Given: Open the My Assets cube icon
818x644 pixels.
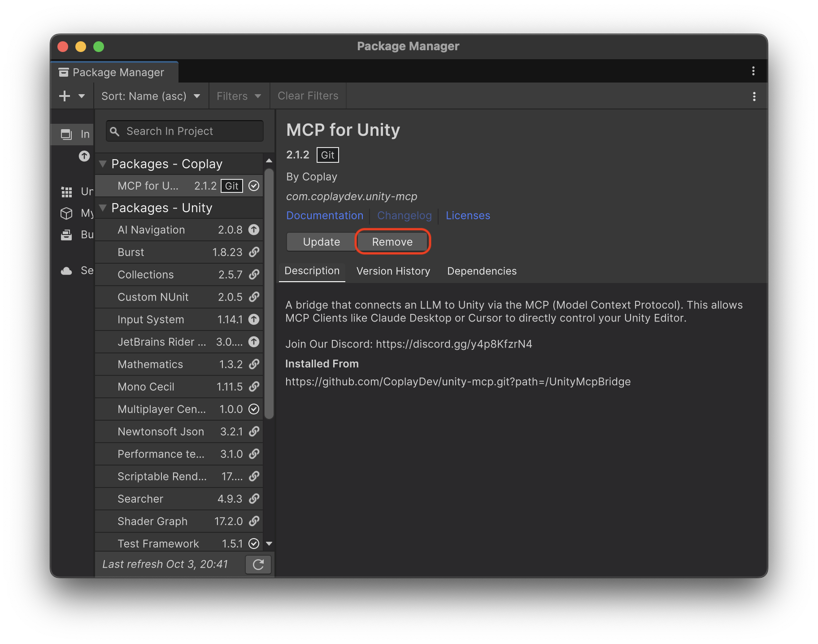Looking at the screenshot, I should click(66, 213).
